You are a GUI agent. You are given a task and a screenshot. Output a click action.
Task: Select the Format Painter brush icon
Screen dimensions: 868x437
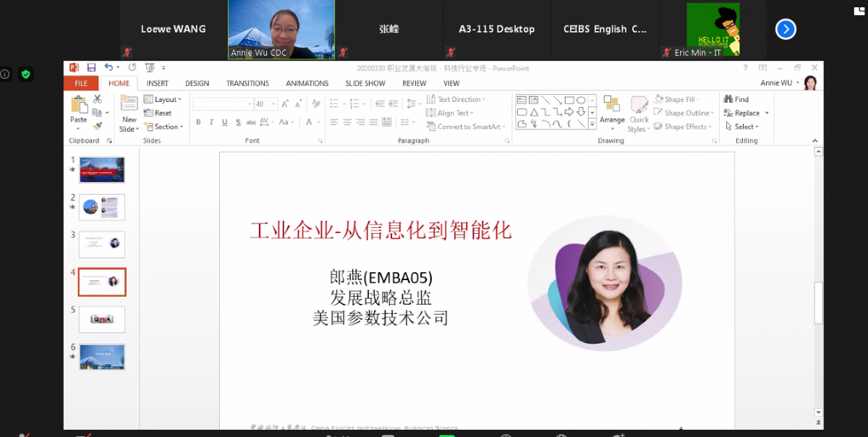97,125
